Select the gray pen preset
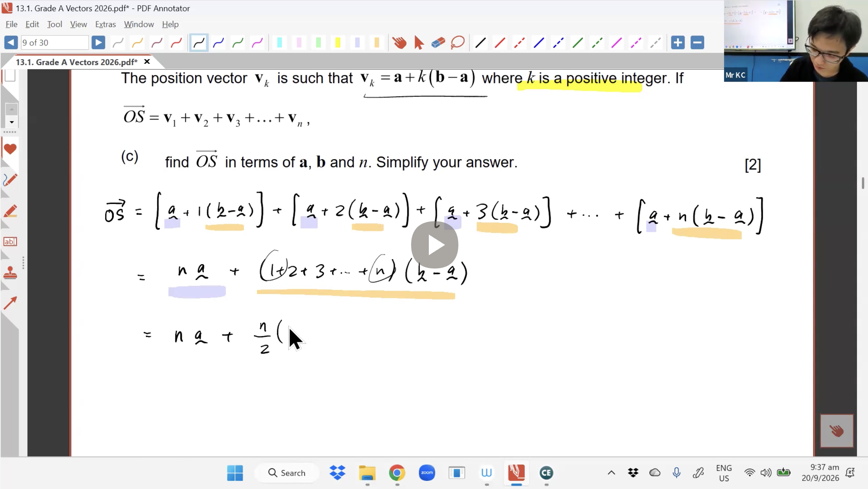Screen dimensions: 868x489 [x=118, y=43]
